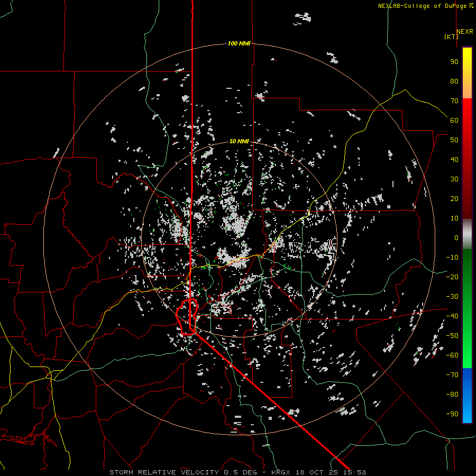Click the -40 value on the velocity scale

(x=452, y=316)
